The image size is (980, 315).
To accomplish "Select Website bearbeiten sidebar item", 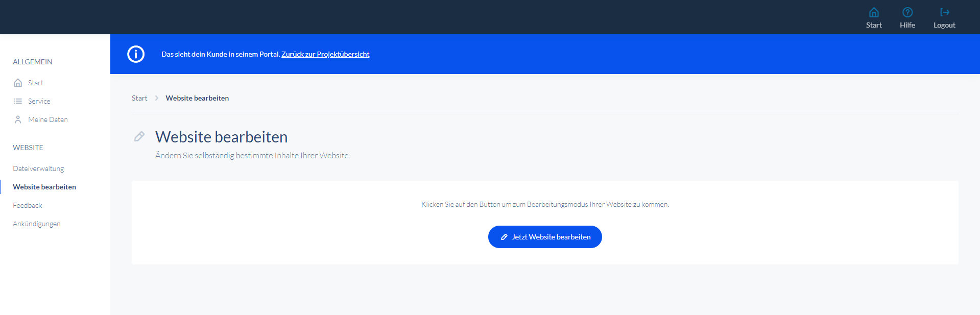I will 44,187.
